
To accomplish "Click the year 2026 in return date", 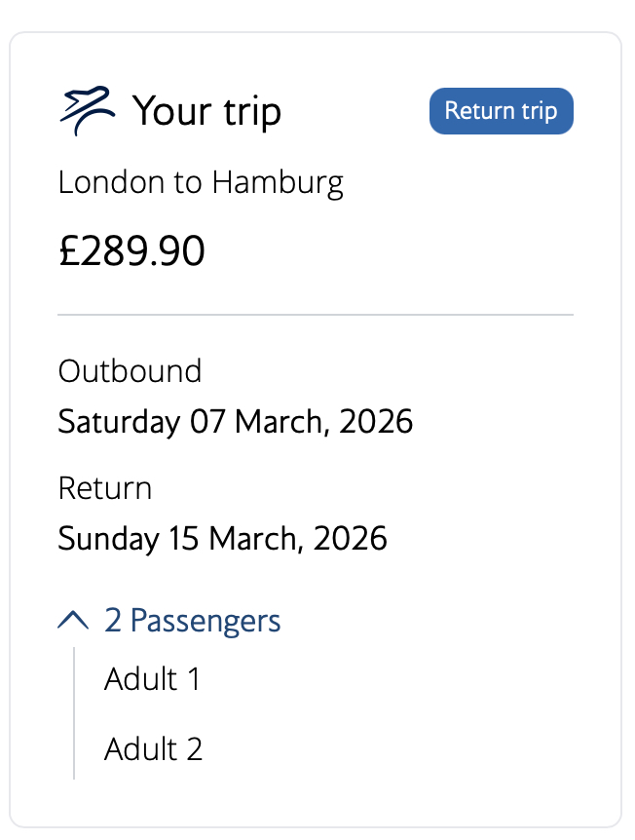I will (x=352, y=538).
